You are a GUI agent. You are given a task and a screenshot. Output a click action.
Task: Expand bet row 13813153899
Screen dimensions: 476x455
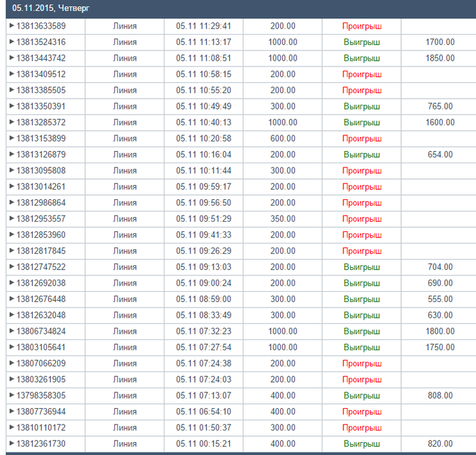(12, 138)
